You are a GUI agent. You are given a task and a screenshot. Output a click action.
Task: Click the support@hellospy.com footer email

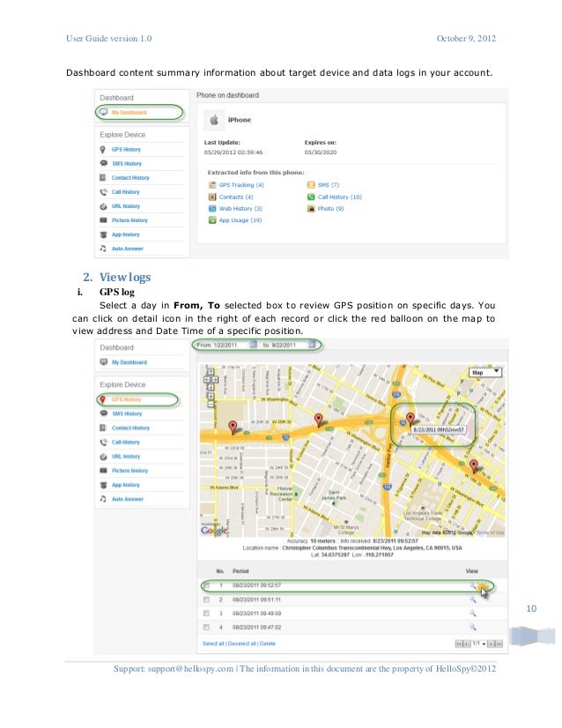coord(190,669)
